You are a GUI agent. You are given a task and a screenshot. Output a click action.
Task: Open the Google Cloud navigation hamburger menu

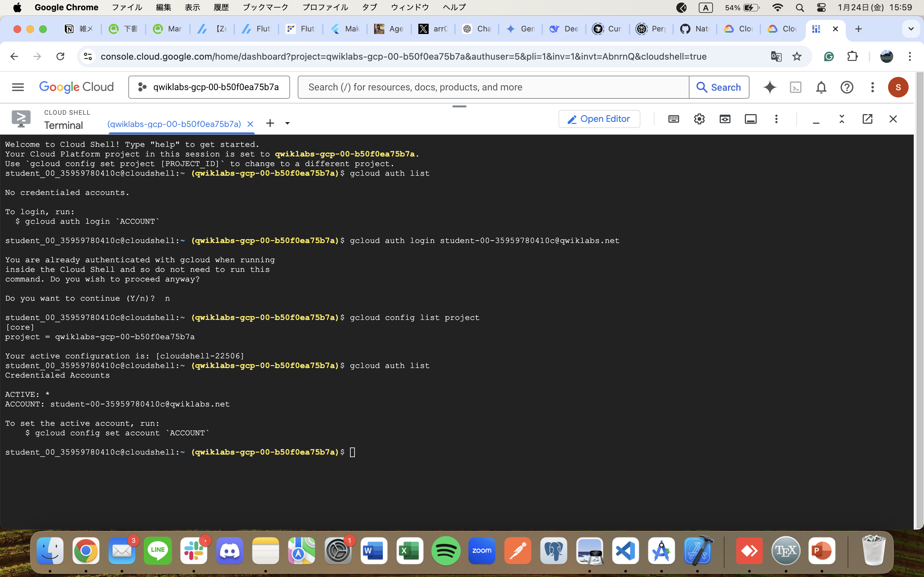[x=18, y=87]
